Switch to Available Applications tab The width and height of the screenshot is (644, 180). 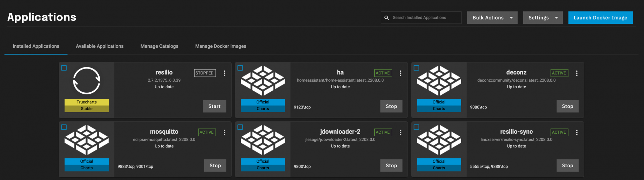click(x=100, y=46)
